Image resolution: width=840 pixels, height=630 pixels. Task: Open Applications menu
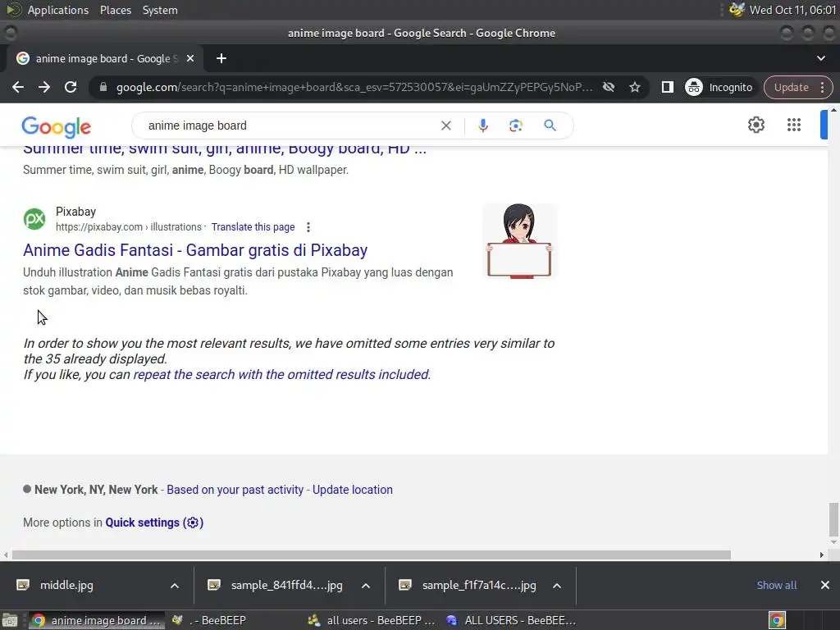[58, 10]
